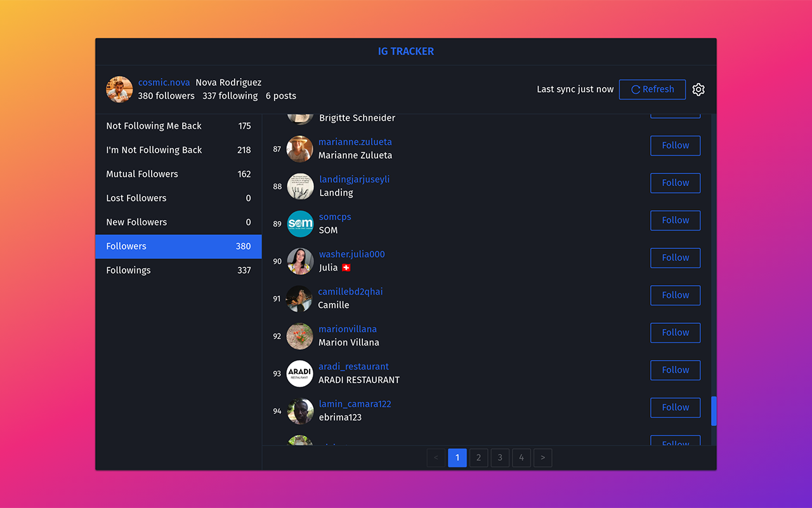Open settings with the gear icon
The height and width of the screenshot is (508, 812).
pyautogui.click(x=698, y=90)
